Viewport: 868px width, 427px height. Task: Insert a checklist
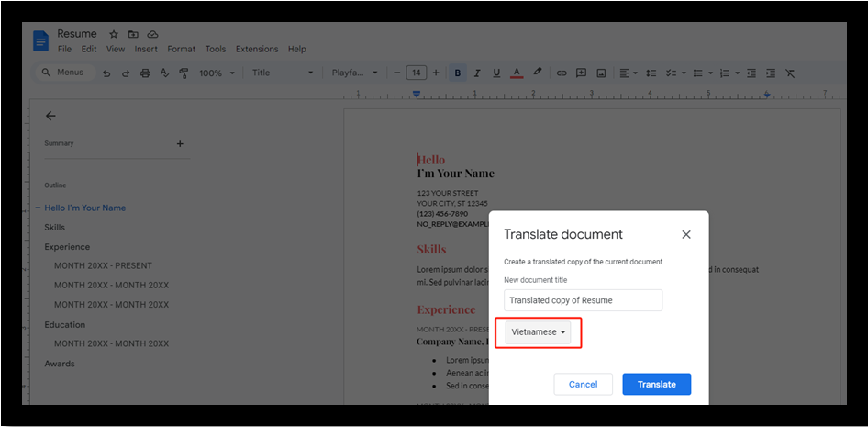coord(671,73)
